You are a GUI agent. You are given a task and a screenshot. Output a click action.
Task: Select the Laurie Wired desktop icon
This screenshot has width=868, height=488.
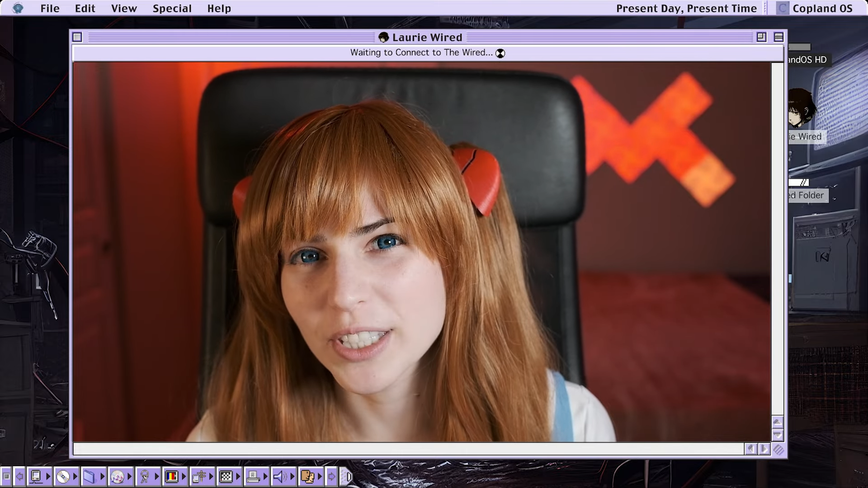(802, 108)
